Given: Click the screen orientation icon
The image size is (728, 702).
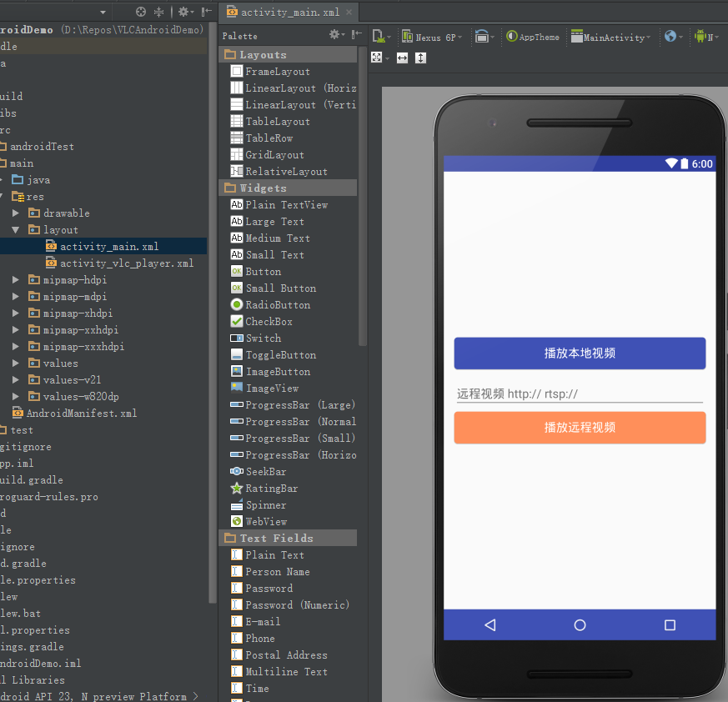Looking at the screenshot, I should [483, 37].
